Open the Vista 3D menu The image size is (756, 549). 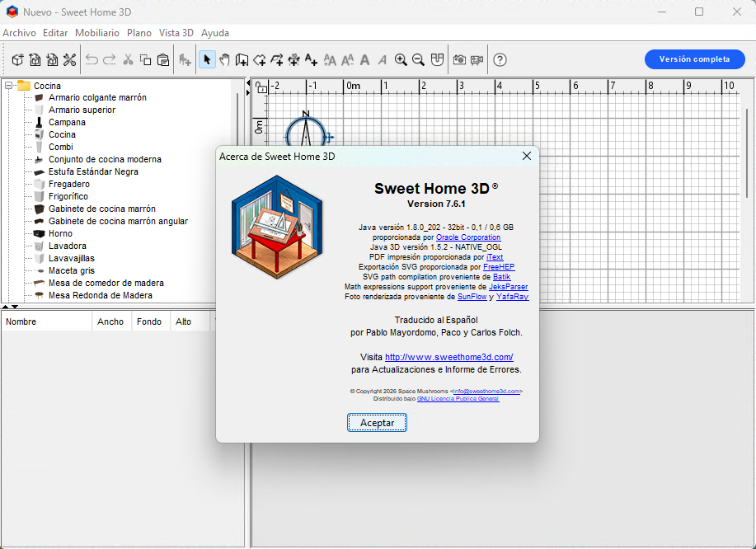coord(176,33)
